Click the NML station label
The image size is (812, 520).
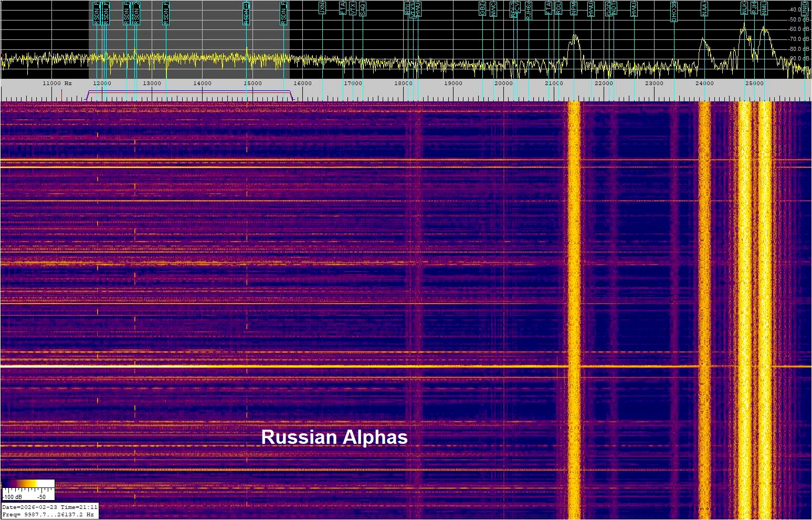[764, 8]
